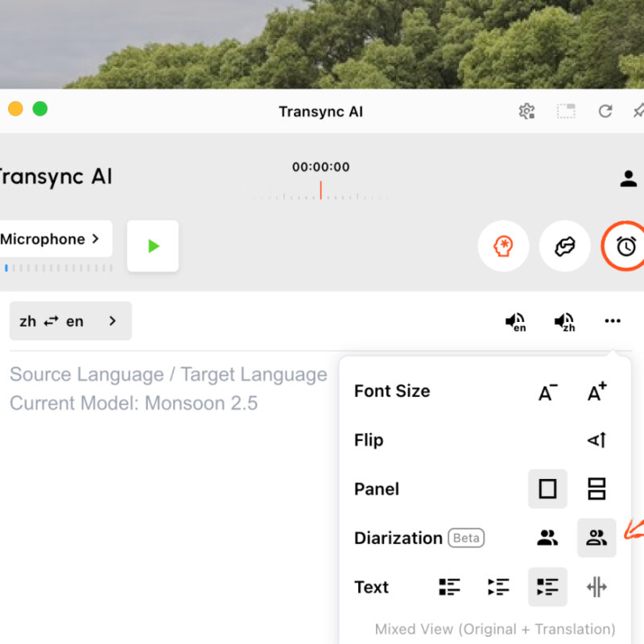Click the Text label in menu

click(x=371, y=587)
